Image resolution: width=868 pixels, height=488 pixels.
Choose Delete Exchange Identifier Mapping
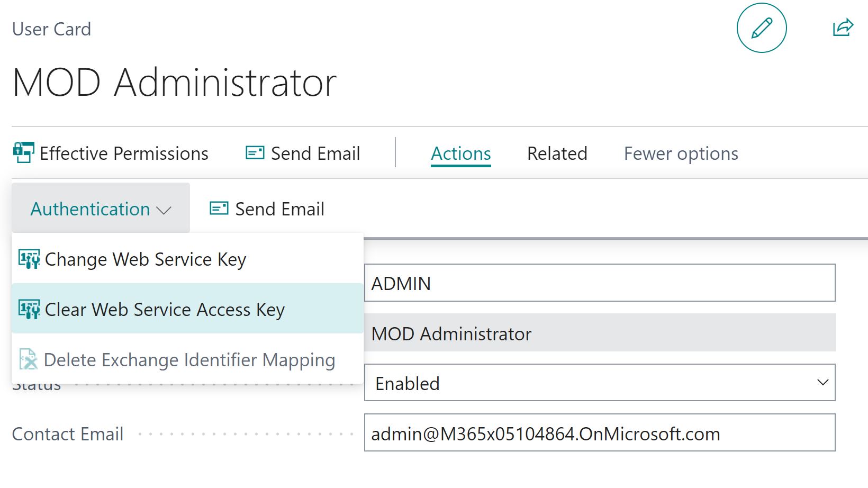tap(189, 359)
